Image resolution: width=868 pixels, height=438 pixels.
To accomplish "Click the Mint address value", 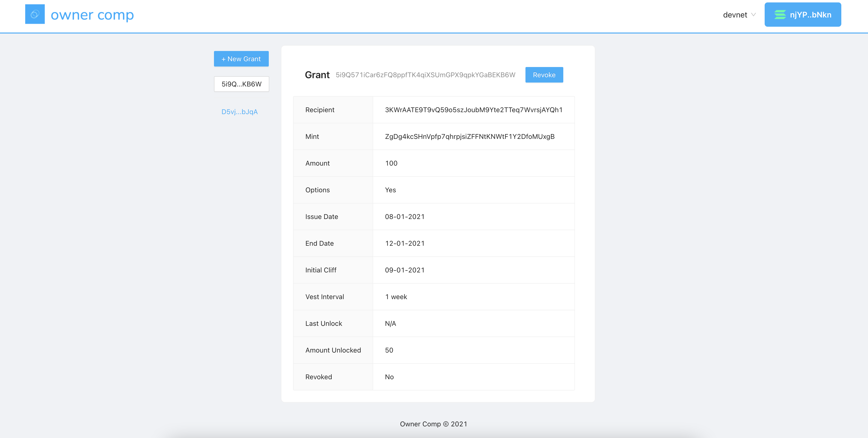I will click(469, 136).
